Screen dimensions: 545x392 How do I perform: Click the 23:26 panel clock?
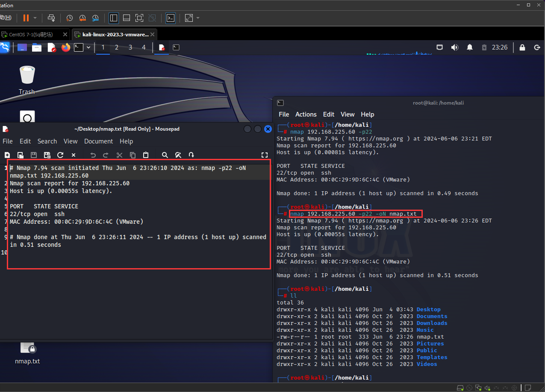pos(500,47)
